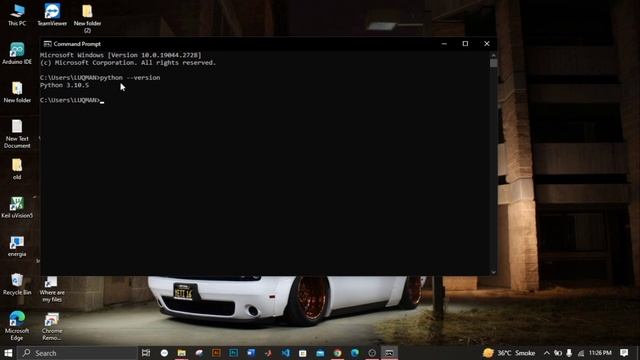Open Adobe Photoshop from the taskbar
The height and width of the screenshot is (360, 640).
click(x=233, y=353)
